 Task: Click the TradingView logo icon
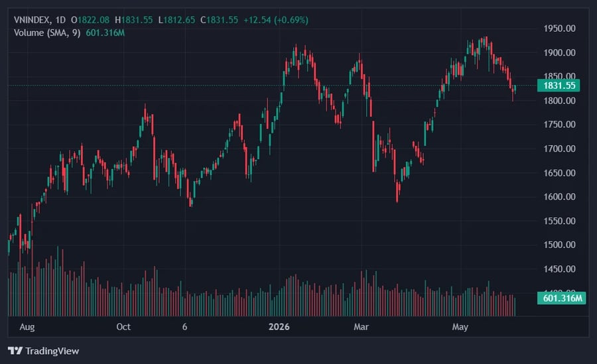[15, 351]
